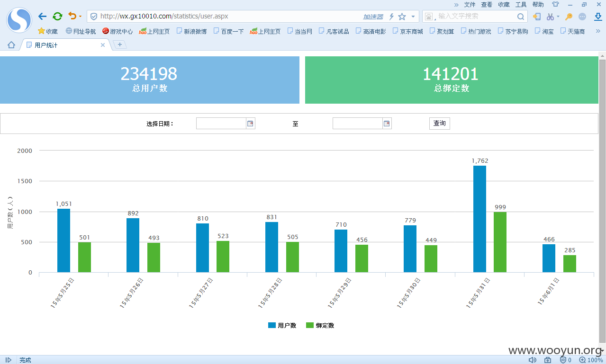Click the round more-extensions icon
606x364 pixels.
pyautogui.click(x=582, y=17)
